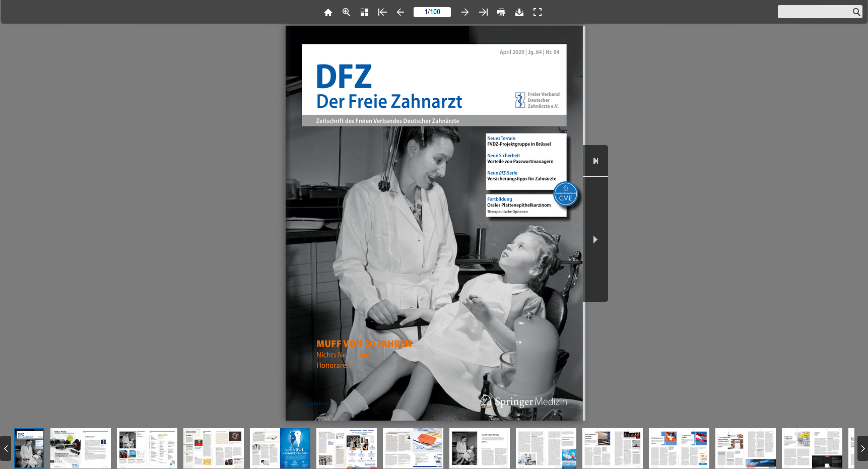Click the page number field 1/100
This screenshot has height=469, width=868.
(432, 12)
